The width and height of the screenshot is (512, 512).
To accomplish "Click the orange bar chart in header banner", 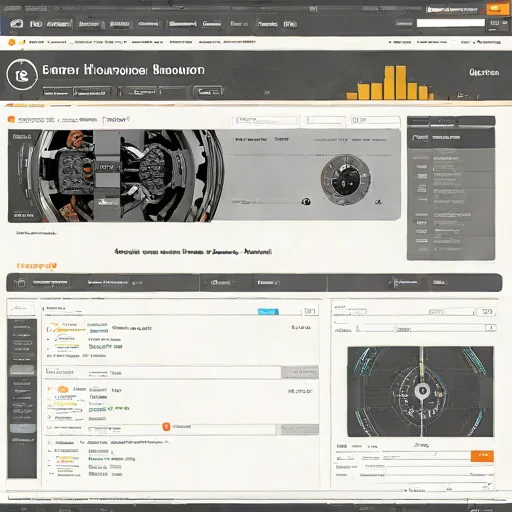I will pos(390,83).
